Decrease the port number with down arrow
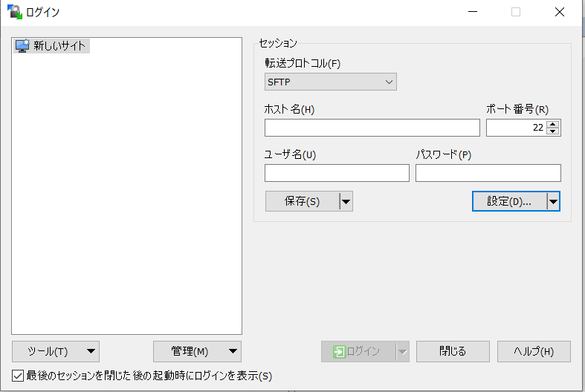Screen dimensions: 585x392 click(x=552, y=131)
